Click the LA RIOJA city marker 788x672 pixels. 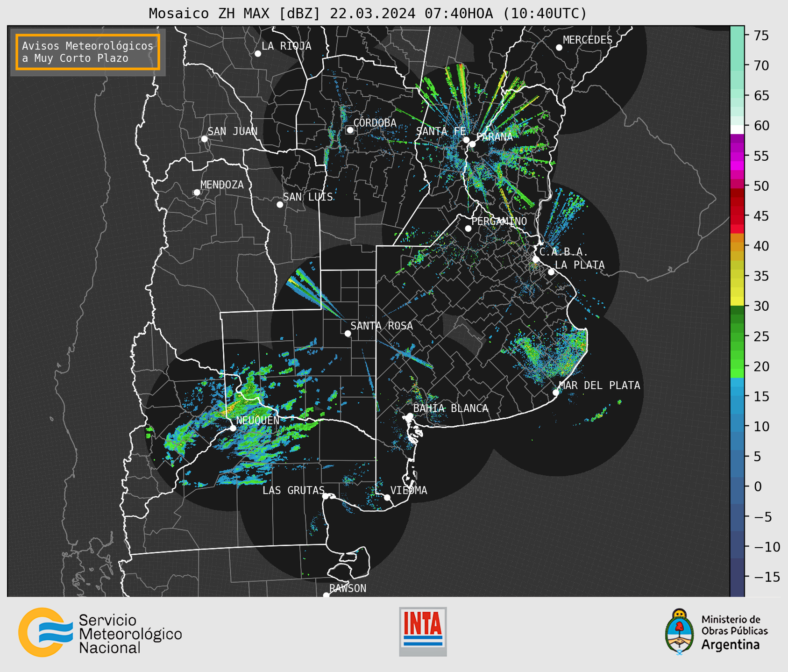(x=258, y=54)
